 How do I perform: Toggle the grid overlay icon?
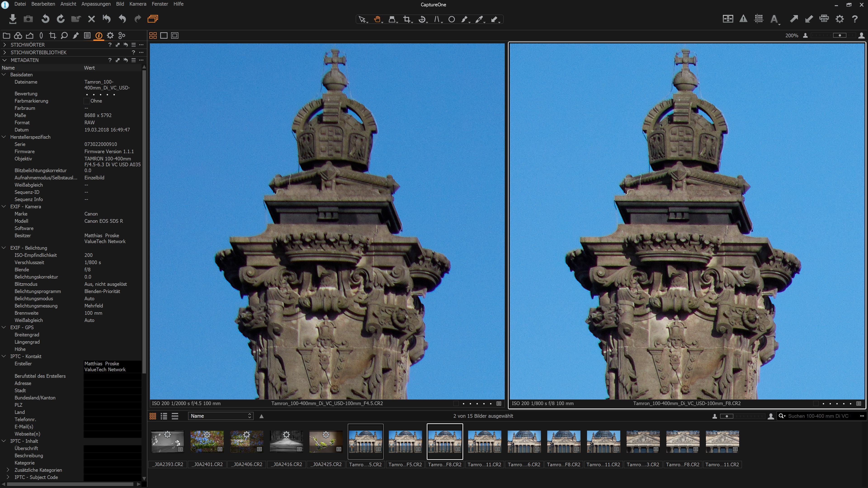759,19
